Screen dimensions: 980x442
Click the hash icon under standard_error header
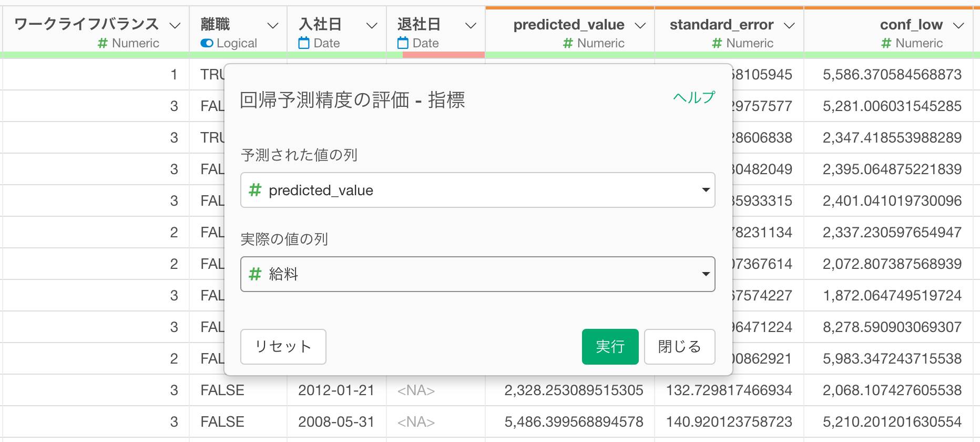pos(717,43)
